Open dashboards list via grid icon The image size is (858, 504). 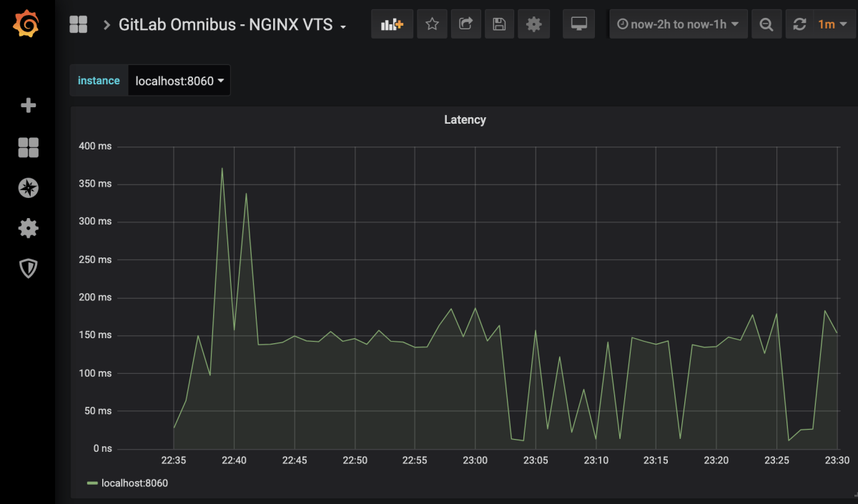[28, 147]
